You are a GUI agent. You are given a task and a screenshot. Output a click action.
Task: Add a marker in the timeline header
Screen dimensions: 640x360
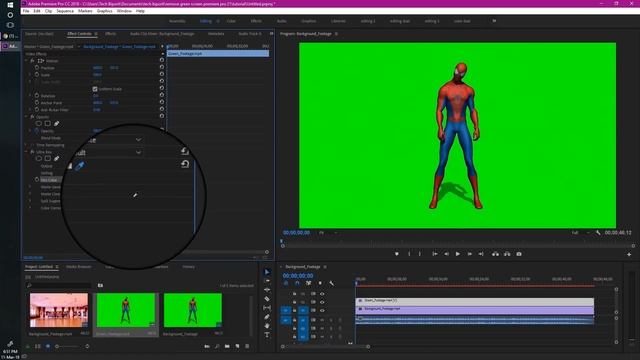pyautogui.click(x=320, y=283)
